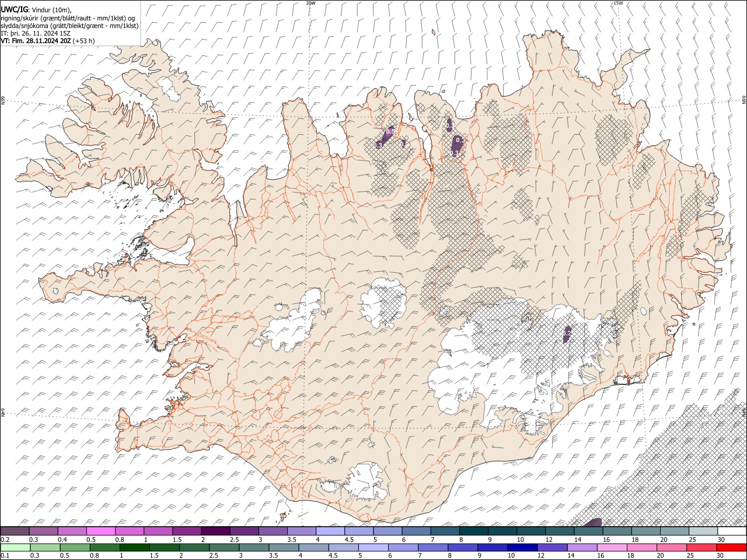Screen dimensions: 747x560
Task: Click the '15W' longitude label
Action: [x=618, y=3]
